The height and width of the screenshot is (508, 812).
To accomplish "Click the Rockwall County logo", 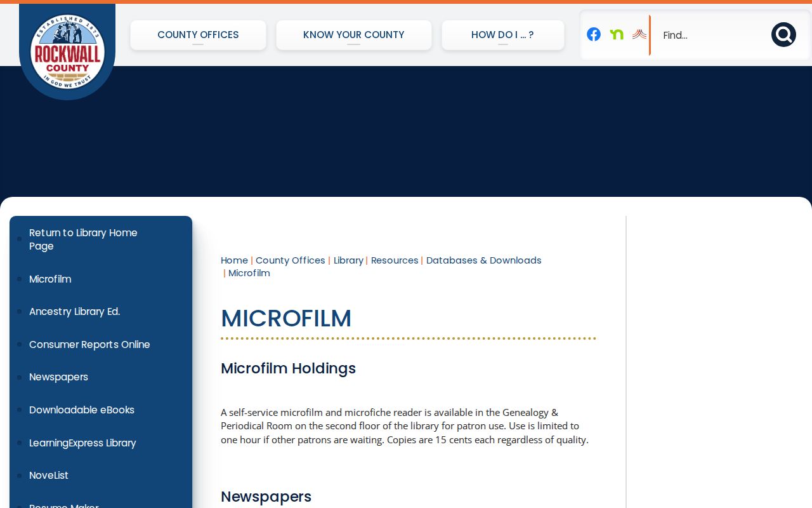I will coord(67,51).
